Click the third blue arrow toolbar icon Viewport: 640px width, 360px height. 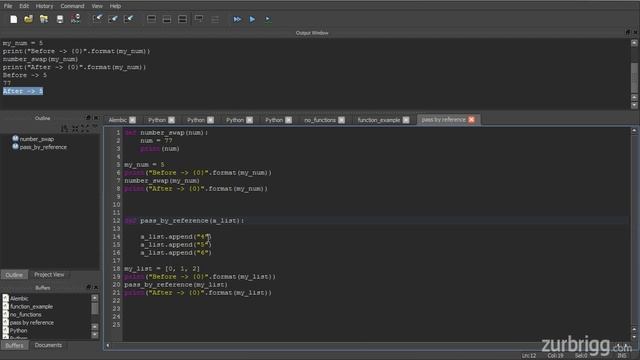(129, 19)
